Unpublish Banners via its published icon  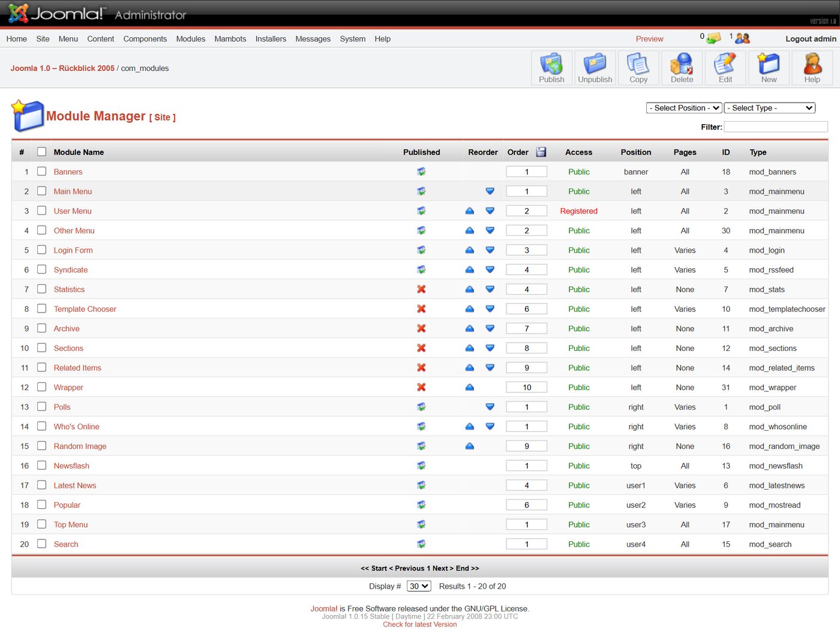(421, 172)
